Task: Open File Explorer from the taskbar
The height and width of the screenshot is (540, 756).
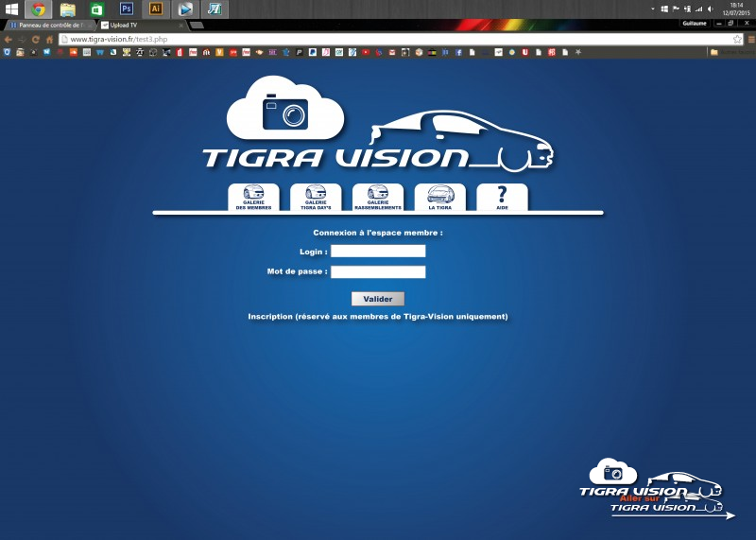Action: [68, 9]
